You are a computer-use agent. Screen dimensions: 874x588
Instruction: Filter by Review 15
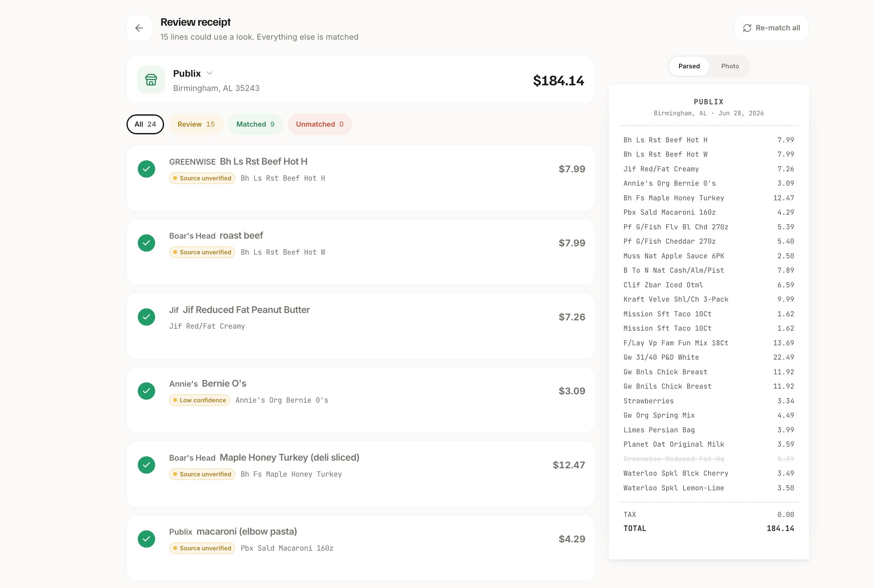[196, 124]
